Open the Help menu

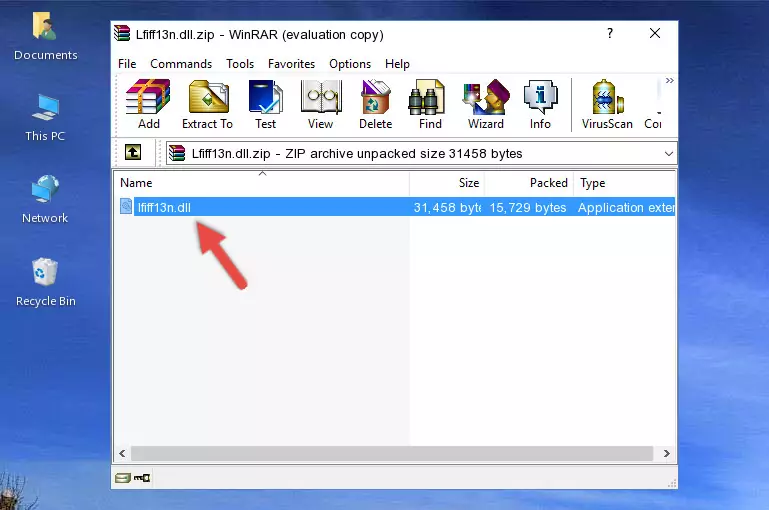tap(397, 64)
